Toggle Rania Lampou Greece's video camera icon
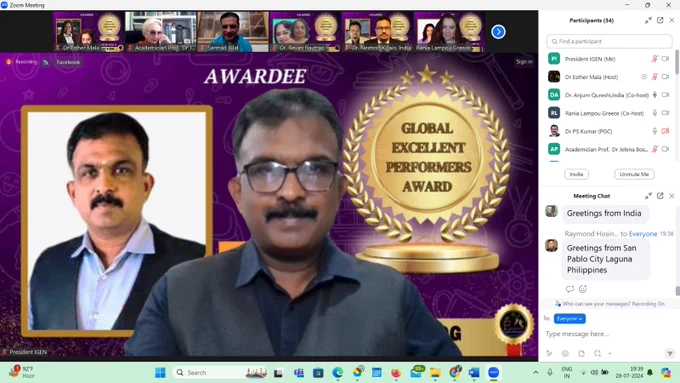 click(666, 113)
